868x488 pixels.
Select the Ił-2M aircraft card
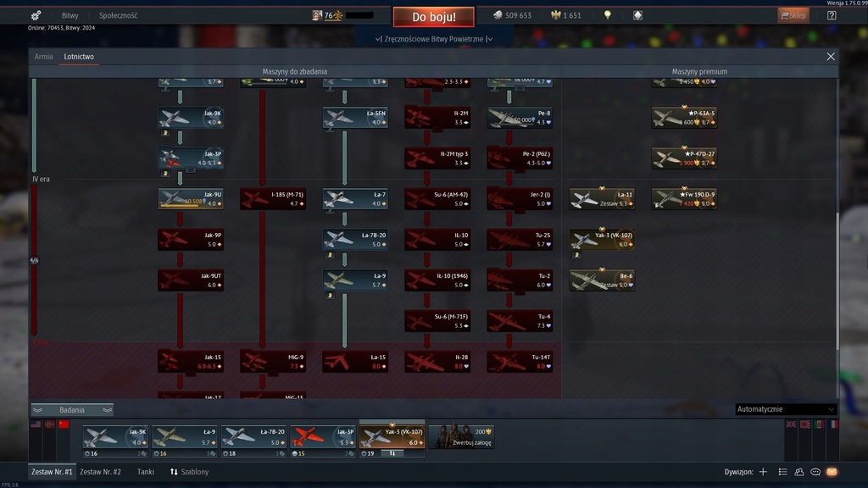(437, 118)
